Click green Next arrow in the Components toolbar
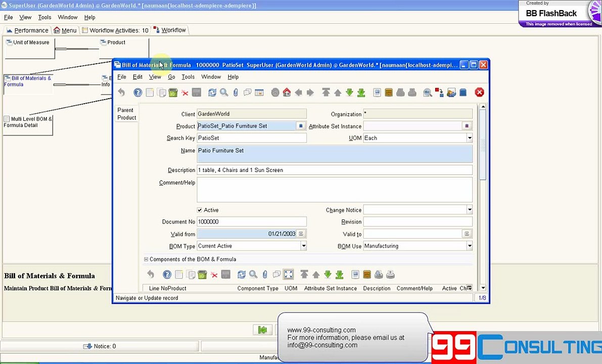Viewport: 602px width, 364px height. point(328,275)
